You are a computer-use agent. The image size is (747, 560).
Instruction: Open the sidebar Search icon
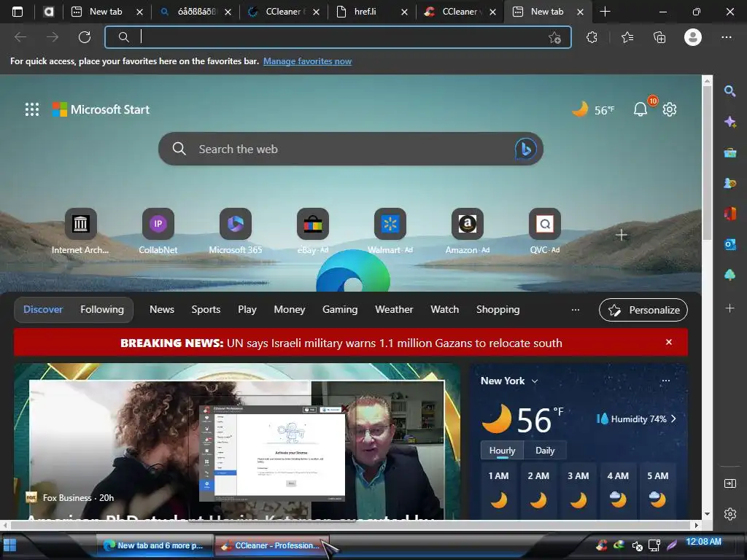click(x=729, y=91)
